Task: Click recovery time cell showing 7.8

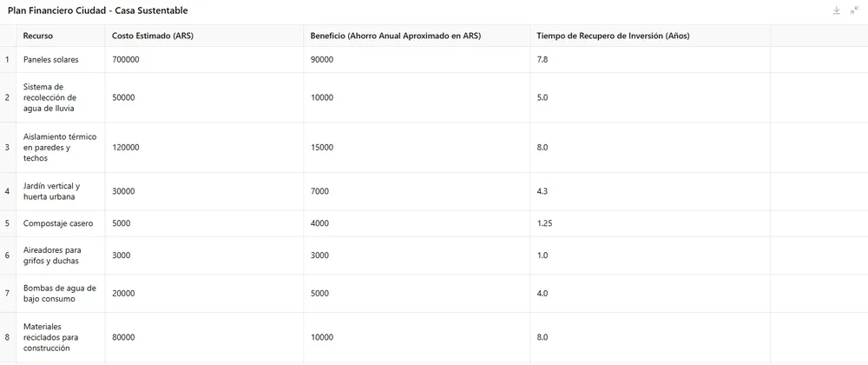Action: click(x=542, y=60)
